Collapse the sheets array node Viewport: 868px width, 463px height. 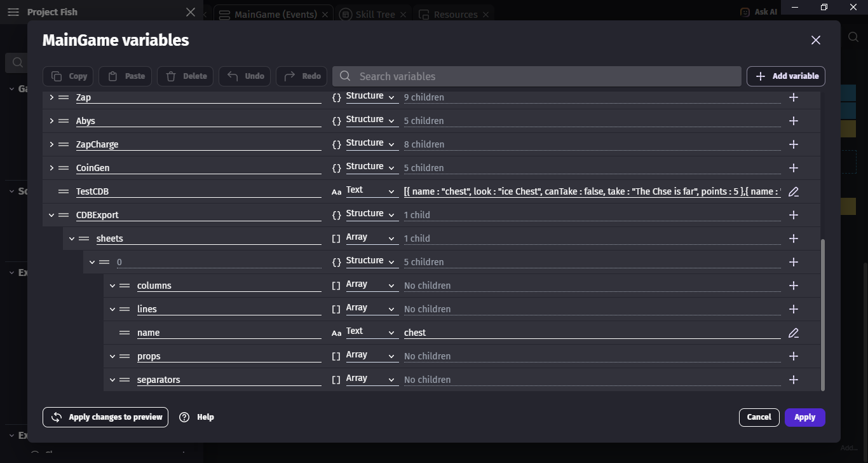point(72,239)
